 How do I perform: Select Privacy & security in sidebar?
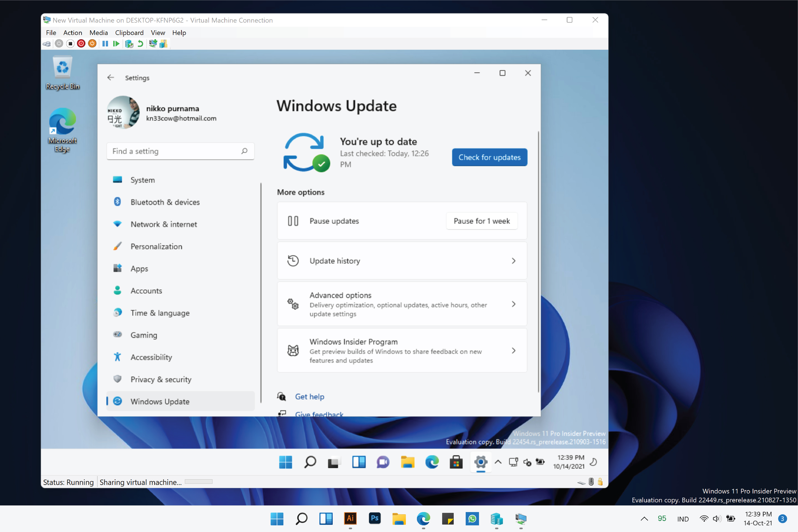[x=180, y=379]
